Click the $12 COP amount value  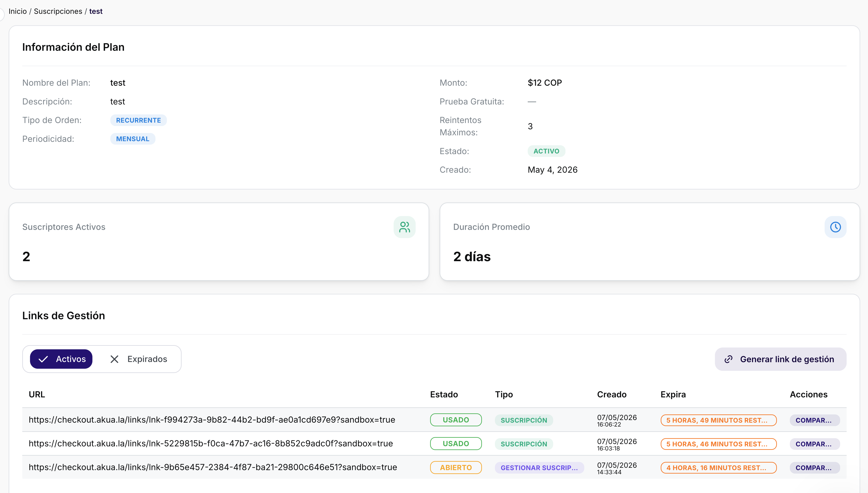(x=545, y=83)
